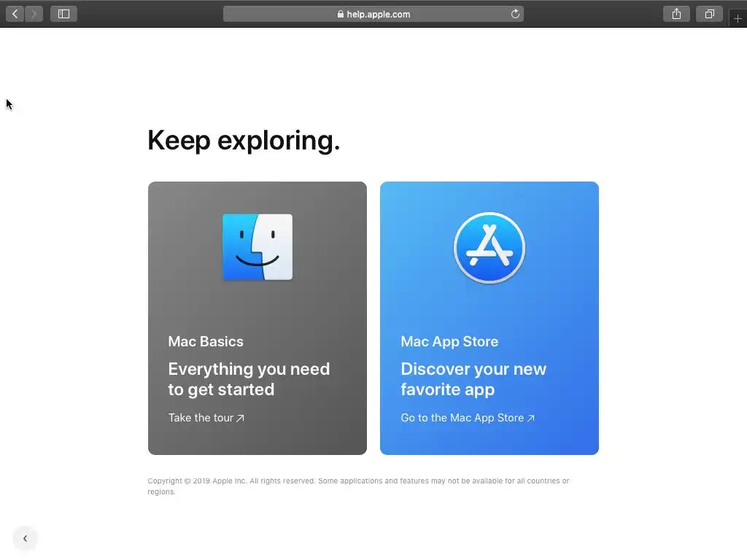
Task: Click the Mac Basics card title
Action: 206,341
